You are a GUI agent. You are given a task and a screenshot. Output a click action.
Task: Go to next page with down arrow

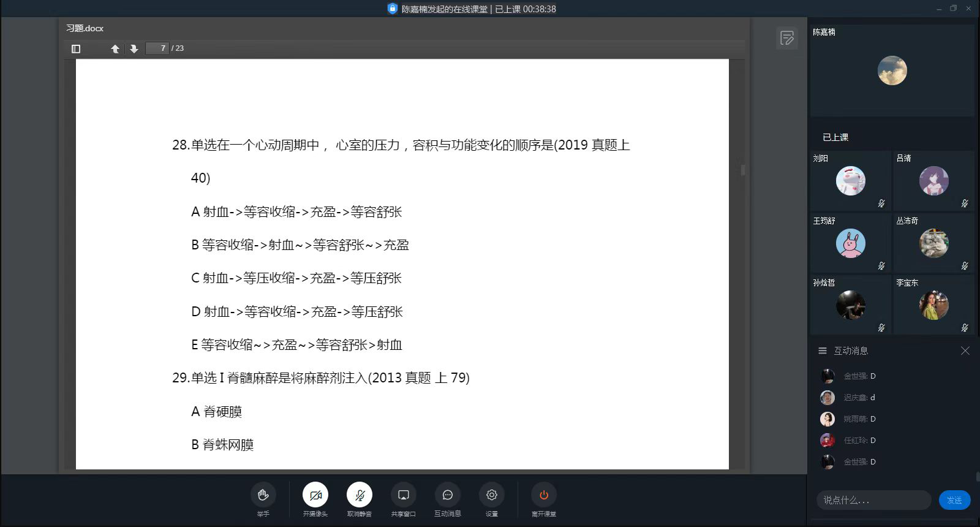pos(134,48)
